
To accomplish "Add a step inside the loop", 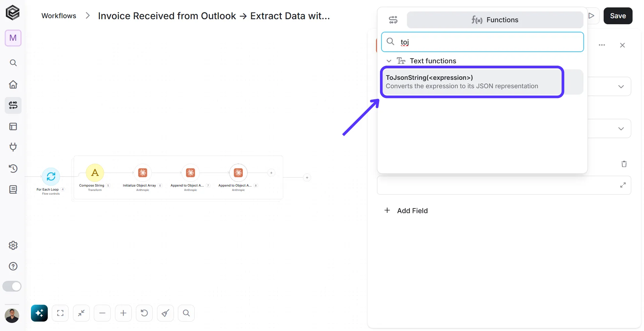I will click(x=271, y=173).
